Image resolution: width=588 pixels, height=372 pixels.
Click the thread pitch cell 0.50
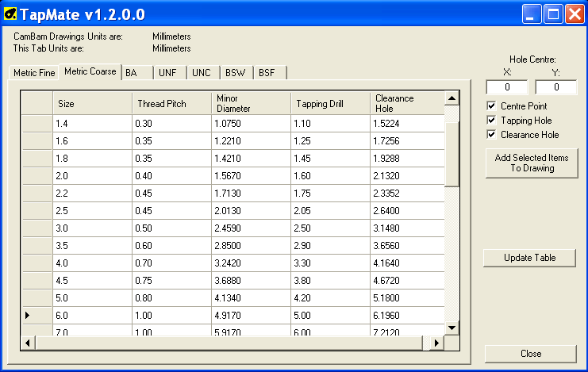pyautogui.click(x=171, y=228)
